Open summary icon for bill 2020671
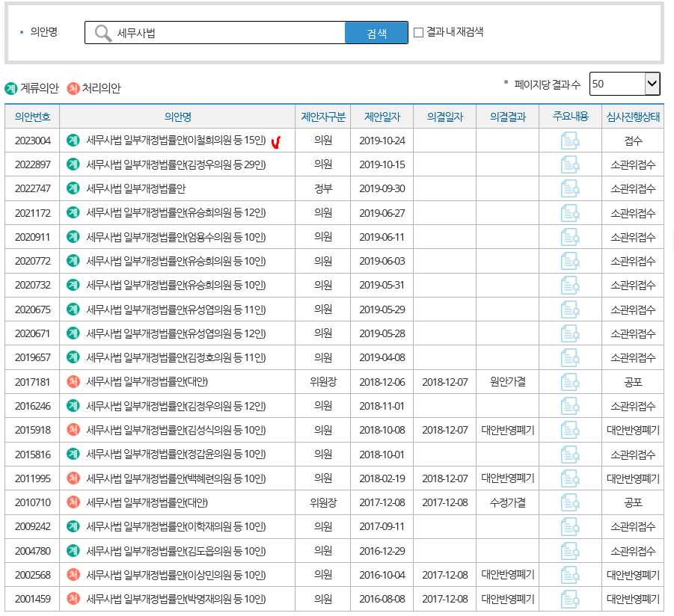The height and width of the screenshot is (616, 674). point(570,333)
